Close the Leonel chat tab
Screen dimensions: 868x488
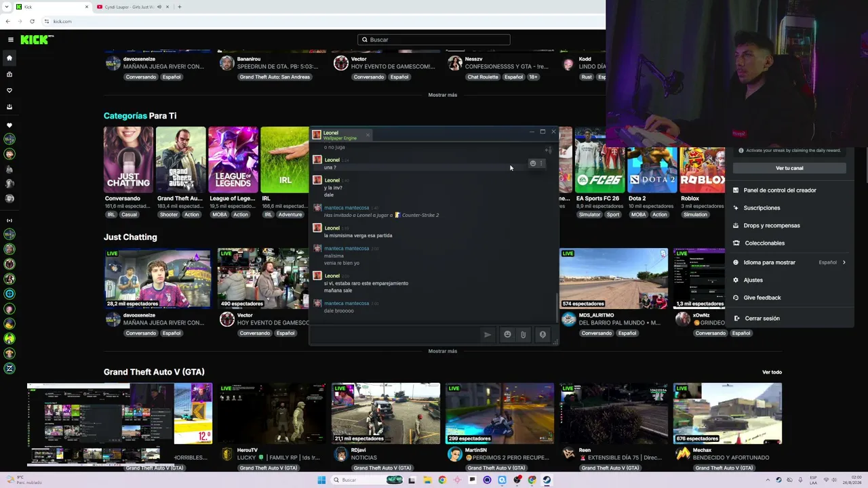coord(368,135)
